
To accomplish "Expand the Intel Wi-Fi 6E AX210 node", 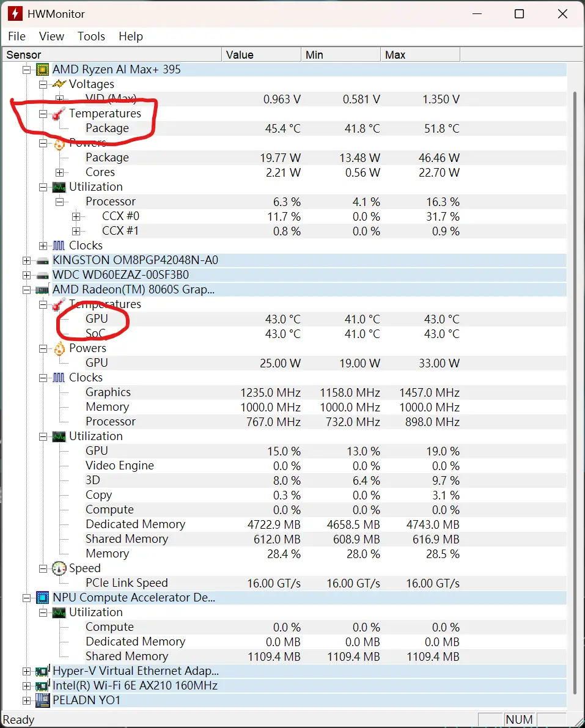I will tap(26, 686).
